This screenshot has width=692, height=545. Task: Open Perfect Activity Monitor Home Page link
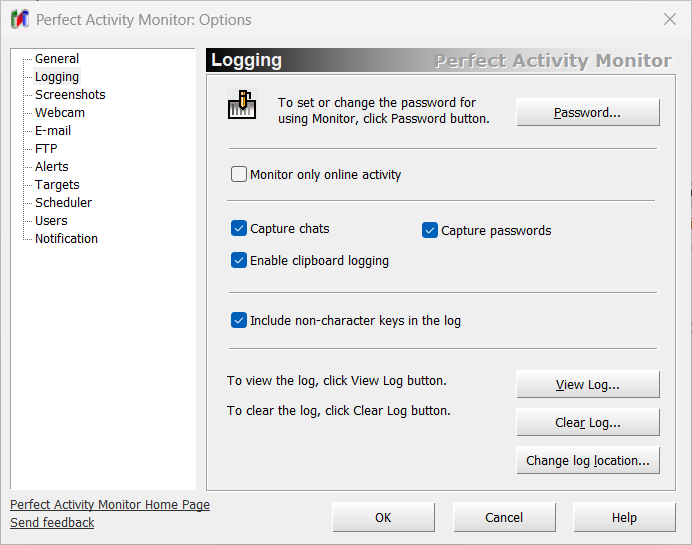click(x=110, y=505)
